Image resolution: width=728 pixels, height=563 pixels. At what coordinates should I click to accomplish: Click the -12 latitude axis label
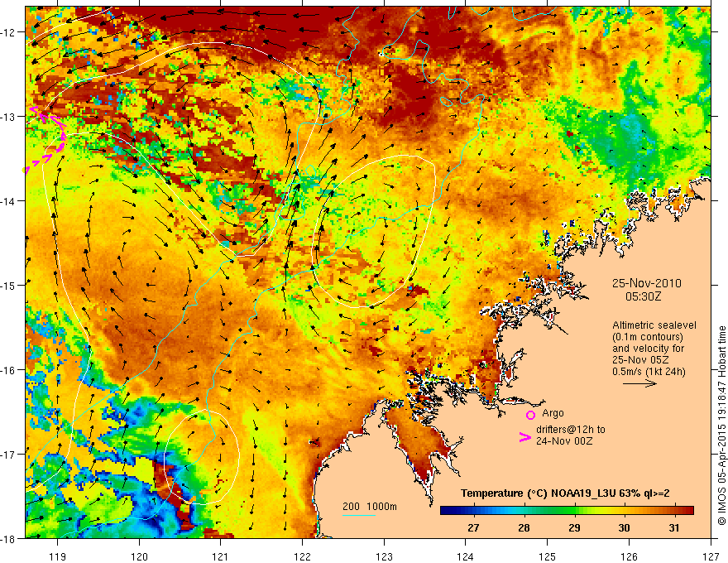(8, 32)
